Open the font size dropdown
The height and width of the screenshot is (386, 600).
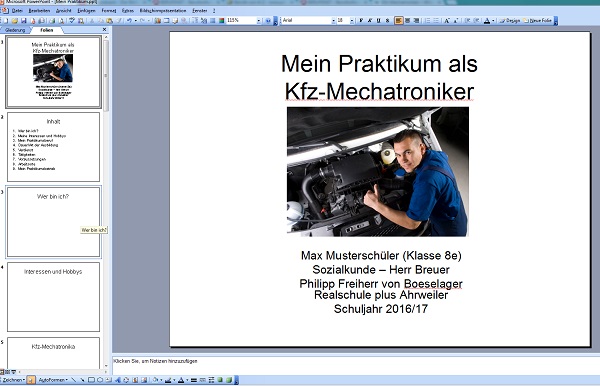tap(352, 21)
